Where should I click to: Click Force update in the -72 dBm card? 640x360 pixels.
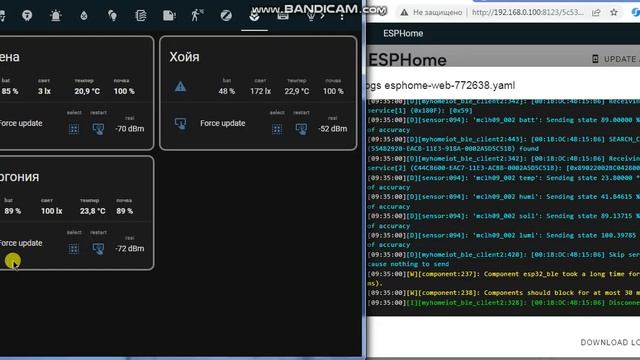[20, 243]
